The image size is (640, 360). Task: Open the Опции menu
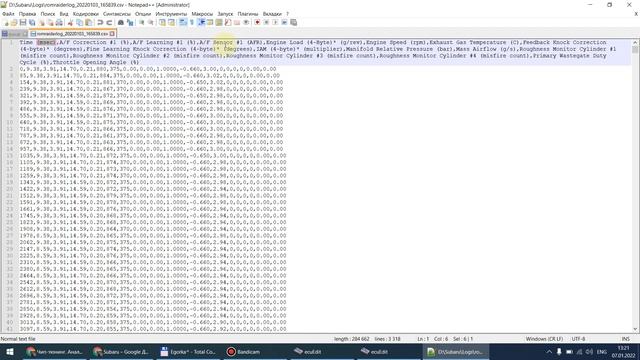pos(143,14)
